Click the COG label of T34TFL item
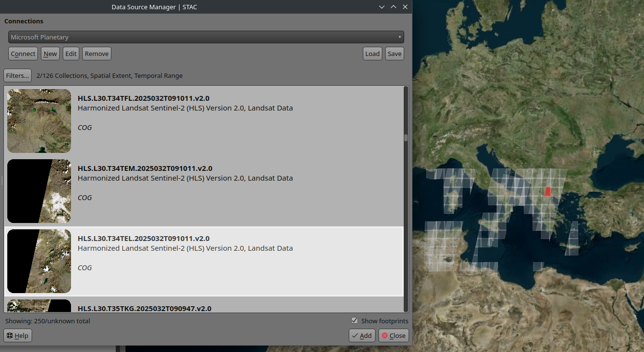 85,128
